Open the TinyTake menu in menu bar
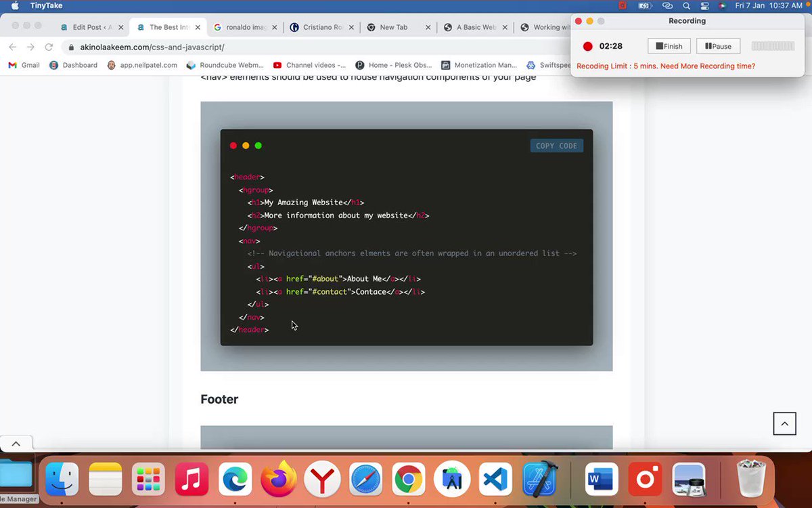The width and height of the screenshot is (812, 508). 47,5
